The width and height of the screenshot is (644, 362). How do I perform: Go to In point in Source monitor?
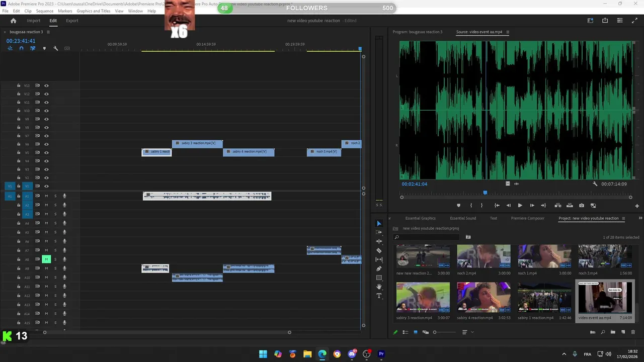click(x=497, y=205)
